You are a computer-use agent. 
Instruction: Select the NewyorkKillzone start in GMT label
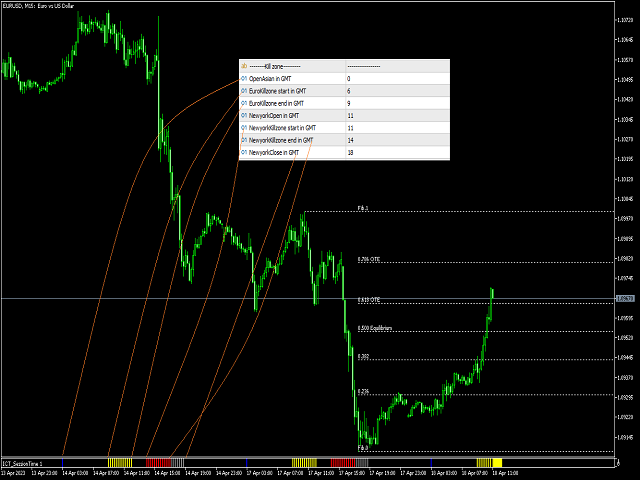point(282,128)
